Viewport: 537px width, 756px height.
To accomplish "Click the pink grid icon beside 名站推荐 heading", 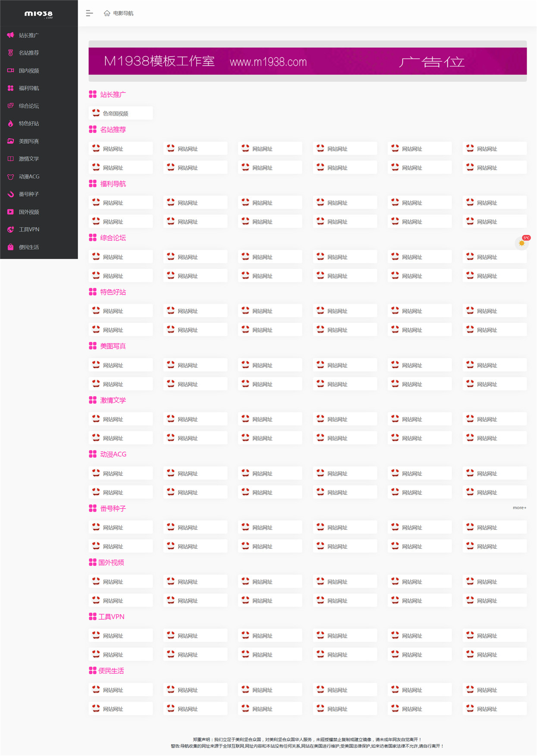I will pos(93,129).
